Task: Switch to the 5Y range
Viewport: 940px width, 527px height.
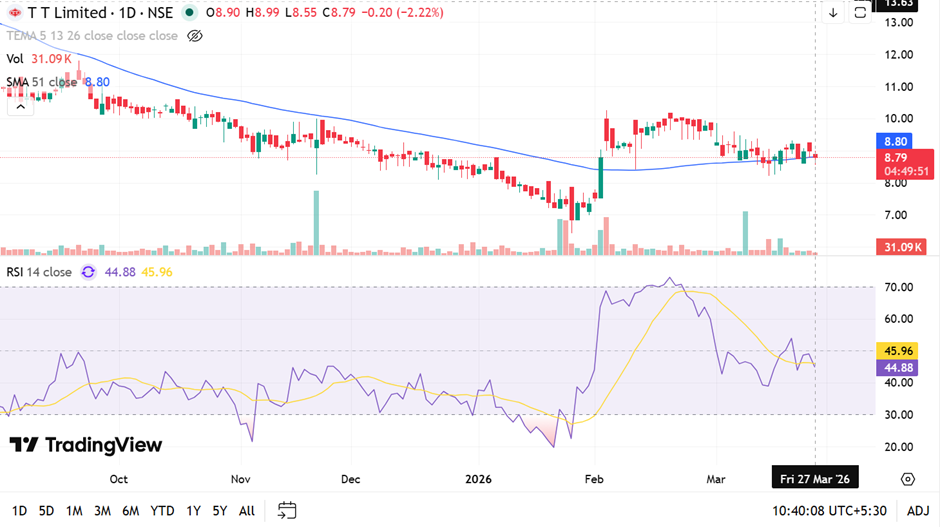Action: (x=220, y=511)
